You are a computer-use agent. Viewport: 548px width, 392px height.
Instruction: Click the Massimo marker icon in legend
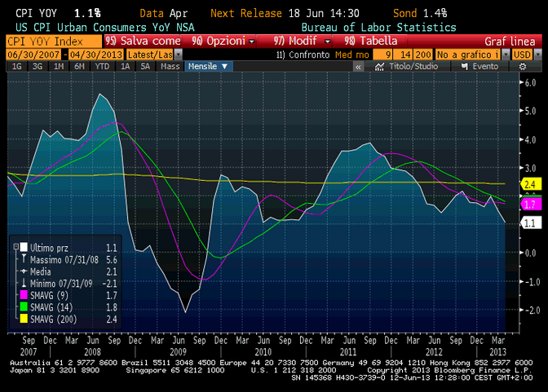(23, 258)
